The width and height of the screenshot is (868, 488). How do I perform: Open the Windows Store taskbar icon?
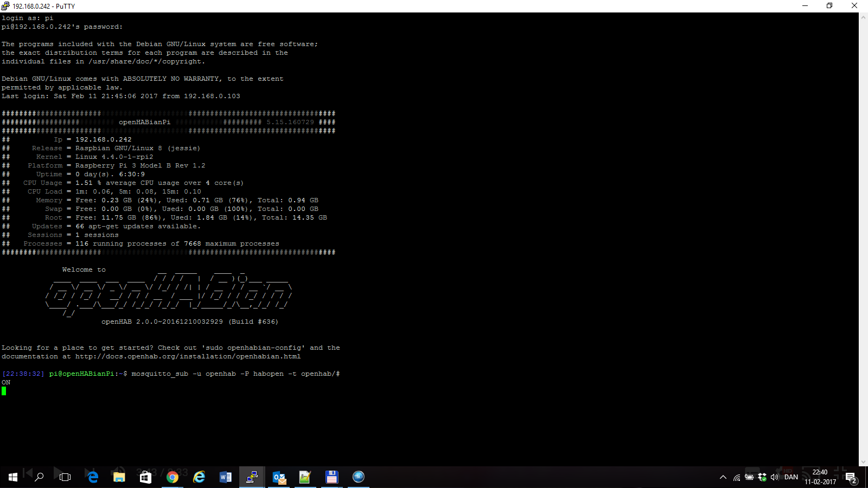145,477
